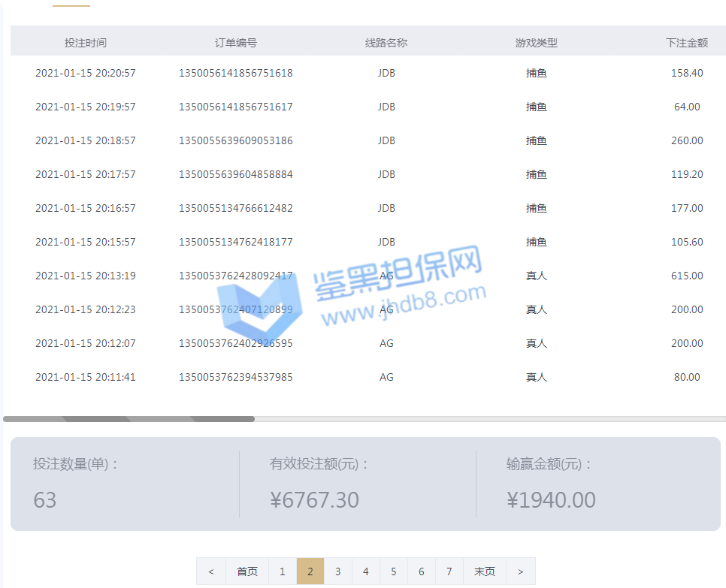Select order number 1350056141856751618
This screenshot has width=726, height=588.
[236, 73]
